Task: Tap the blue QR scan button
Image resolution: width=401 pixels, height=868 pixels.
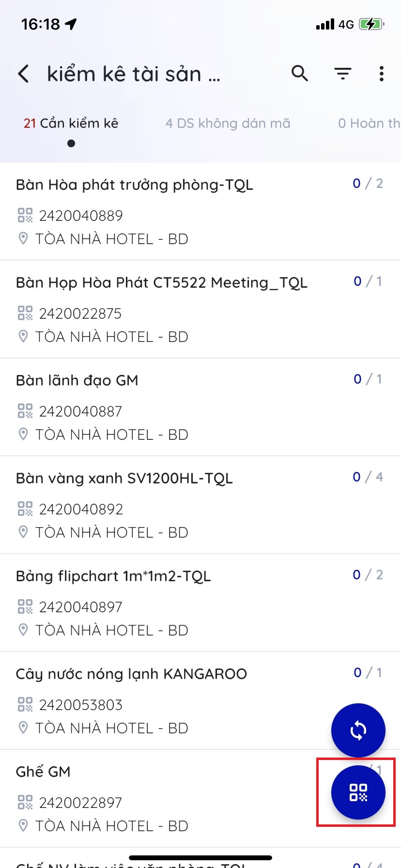Action: click(358, 792)
